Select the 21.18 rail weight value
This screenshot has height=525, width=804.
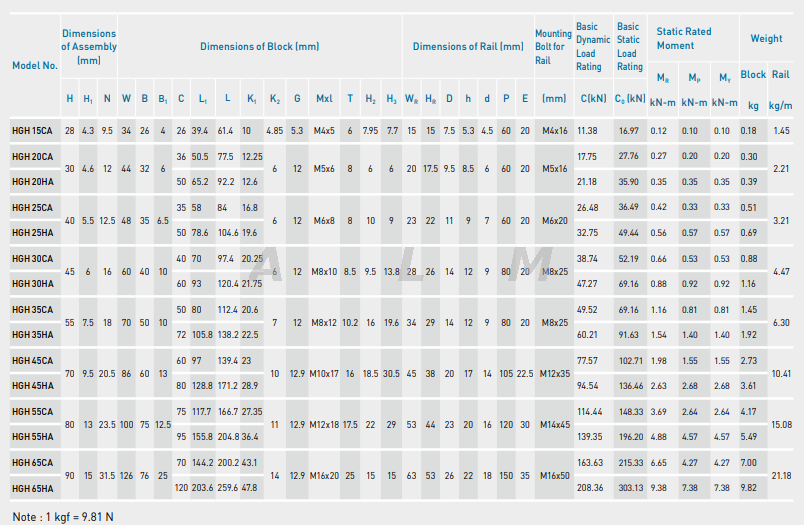(781, 476)
